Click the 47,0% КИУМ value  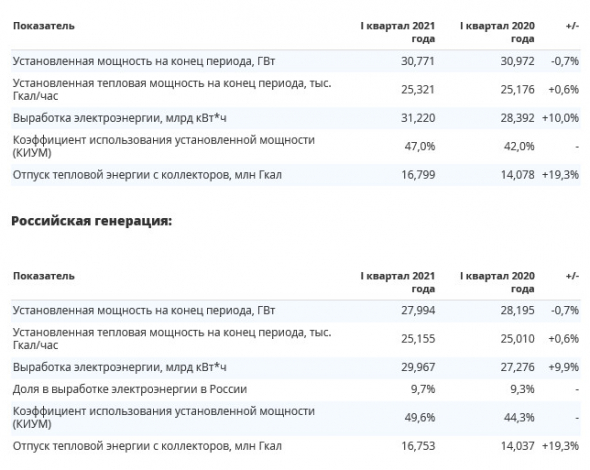pos(420,146)
